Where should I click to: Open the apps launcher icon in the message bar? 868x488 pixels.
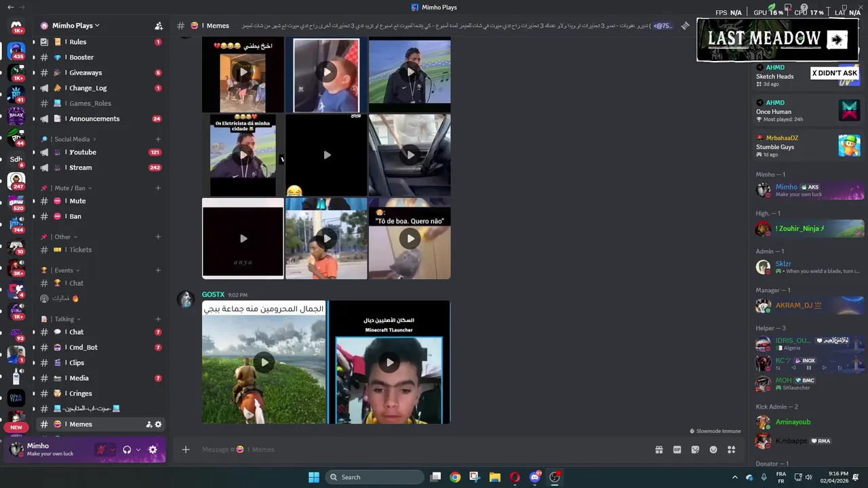(x=732, y=449)
